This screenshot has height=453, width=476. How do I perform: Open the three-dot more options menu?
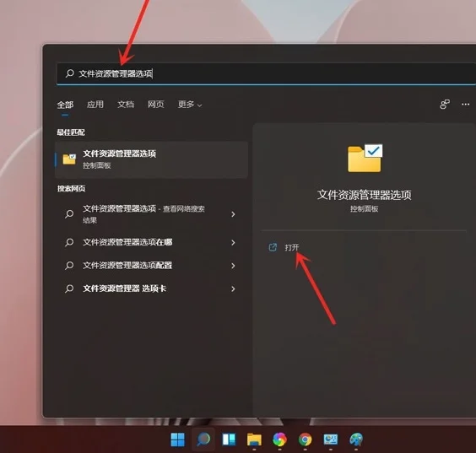[x=465, y=104]
